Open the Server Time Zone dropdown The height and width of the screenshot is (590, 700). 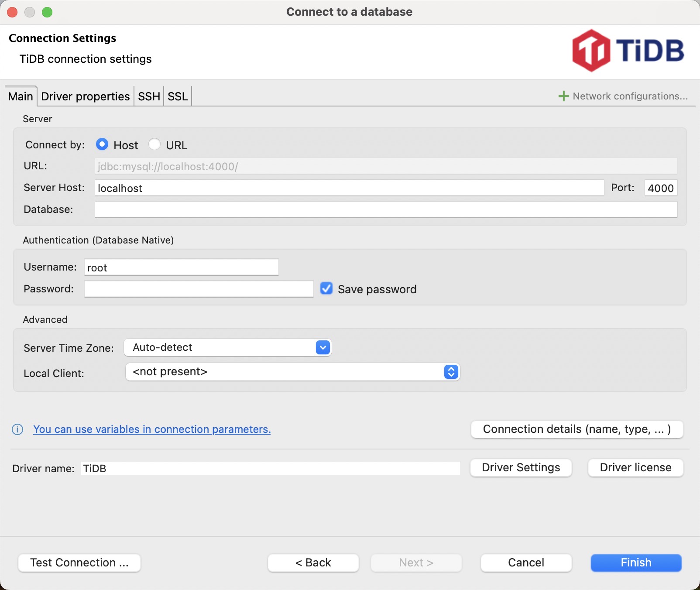[227, 347]
